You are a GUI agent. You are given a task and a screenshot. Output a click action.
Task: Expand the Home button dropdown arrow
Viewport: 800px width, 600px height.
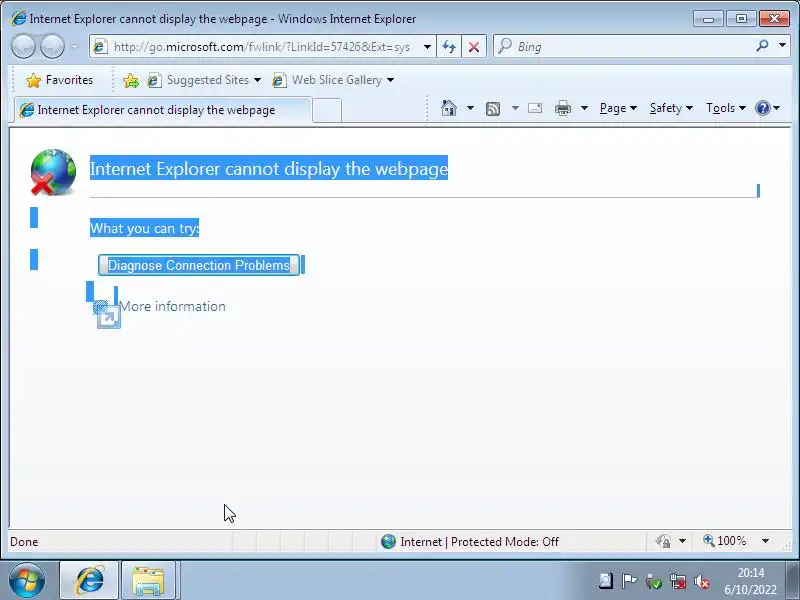(x=470, y=108)
